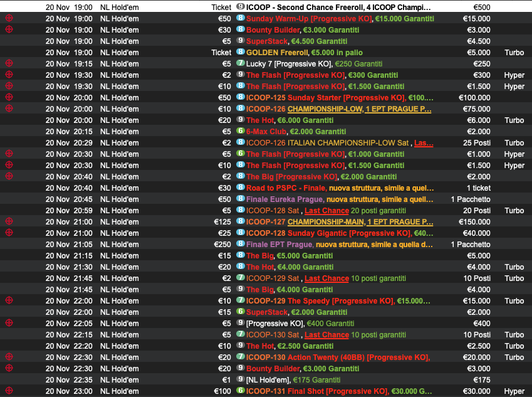
Task: Click the target icon on the 22:30 Bounty Builder row
Action: [9, 368]
